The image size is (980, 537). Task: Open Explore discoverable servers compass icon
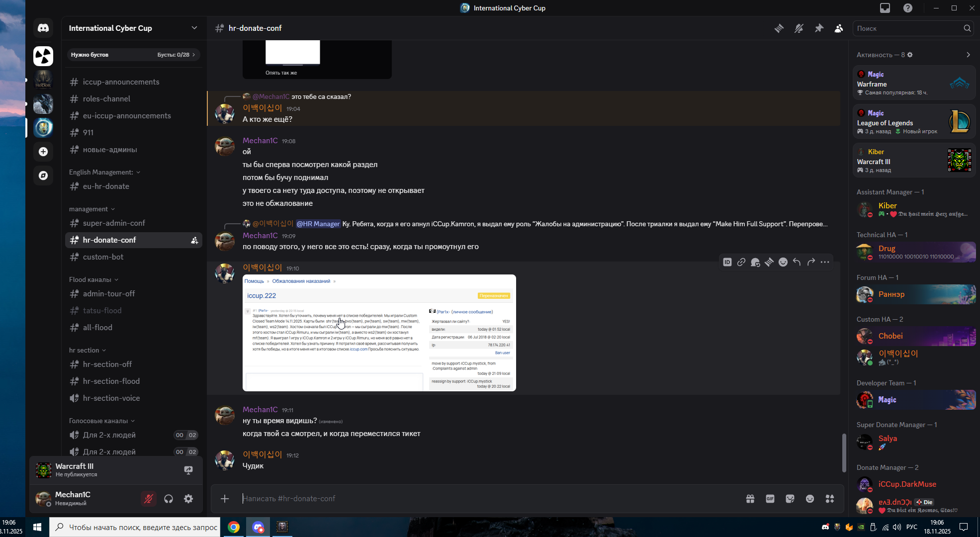(x=43, y=176)
